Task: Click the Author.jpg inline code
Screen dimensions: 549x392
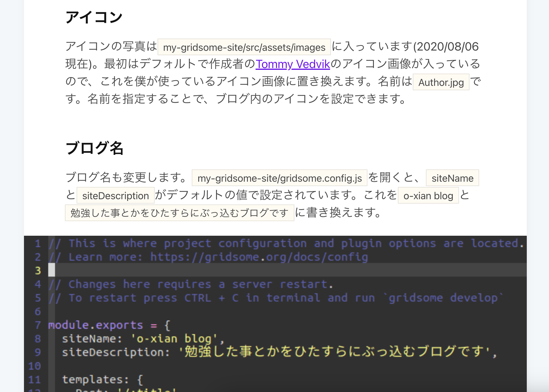Action: point(441,82)
